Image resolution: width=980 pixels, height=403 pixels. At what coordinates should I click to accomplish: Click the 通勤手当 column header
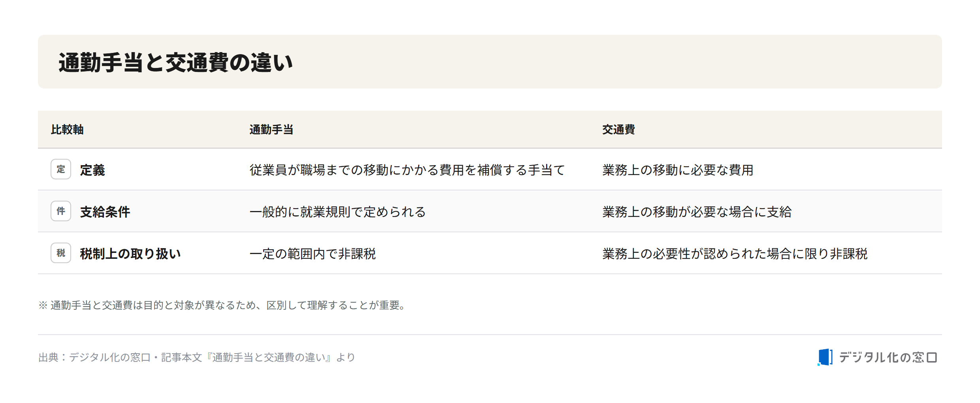point(271,129)
